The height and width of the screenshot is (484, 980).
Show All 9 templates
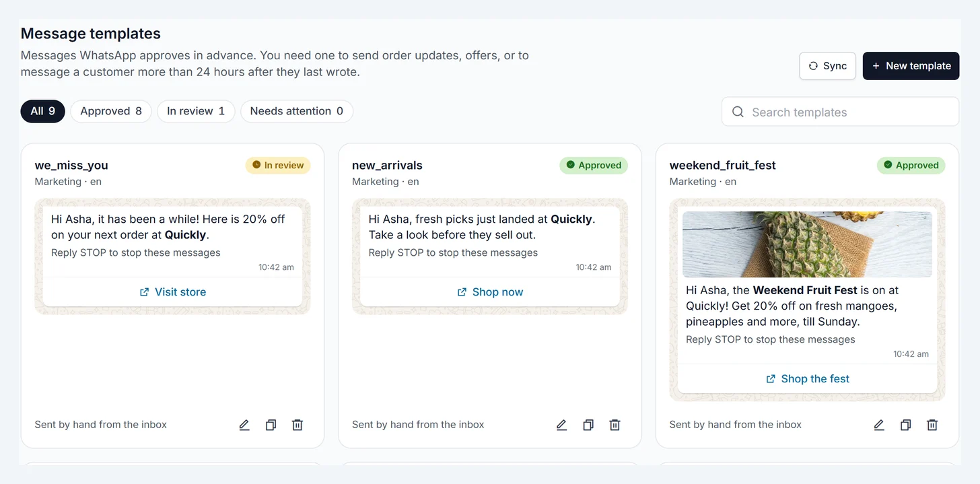(x=43, y=111)
